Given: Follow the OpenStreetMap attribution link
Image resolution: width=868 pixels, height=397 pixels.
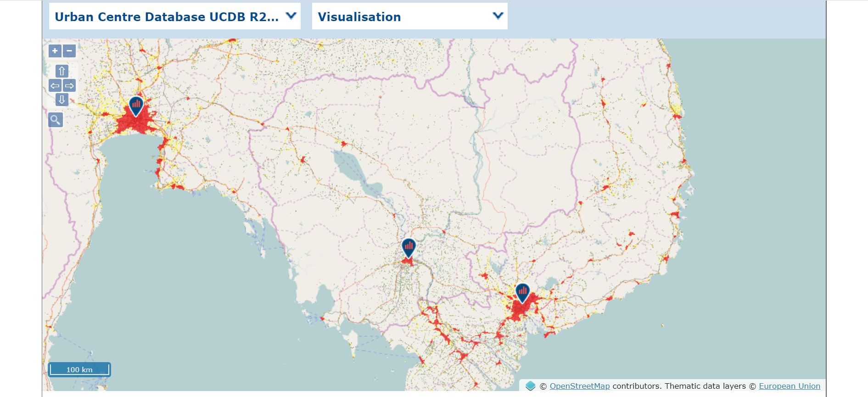Looking at the screenshot, I should (x=579, y=386).
